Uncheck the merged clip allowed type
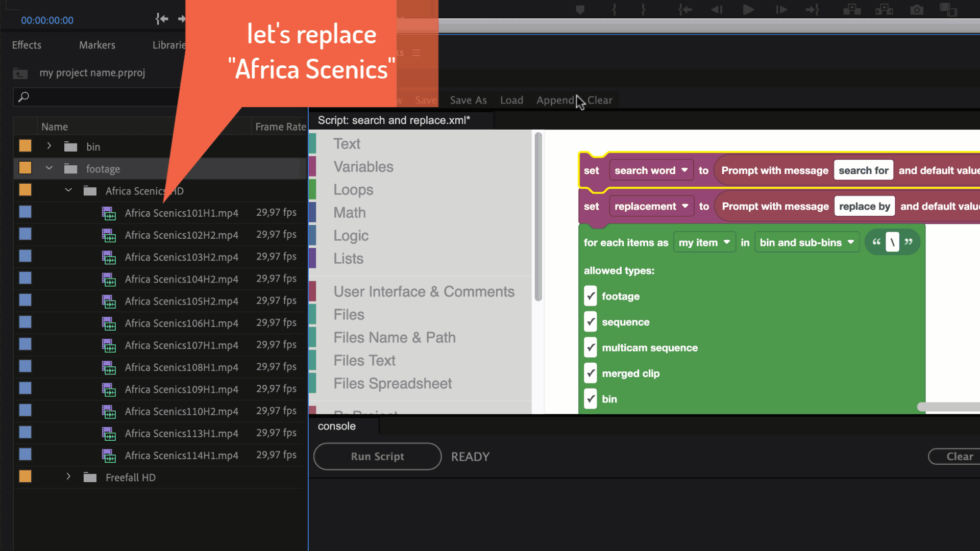The width and height of the screenshot is (980, 551). pos(591,373)
